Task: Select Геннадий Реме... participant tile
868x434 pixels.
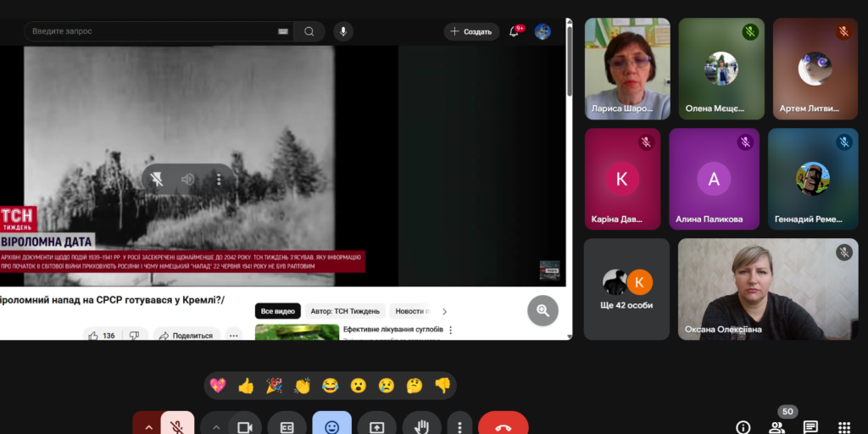Action: pyautogui.click(x=813, y=179)
